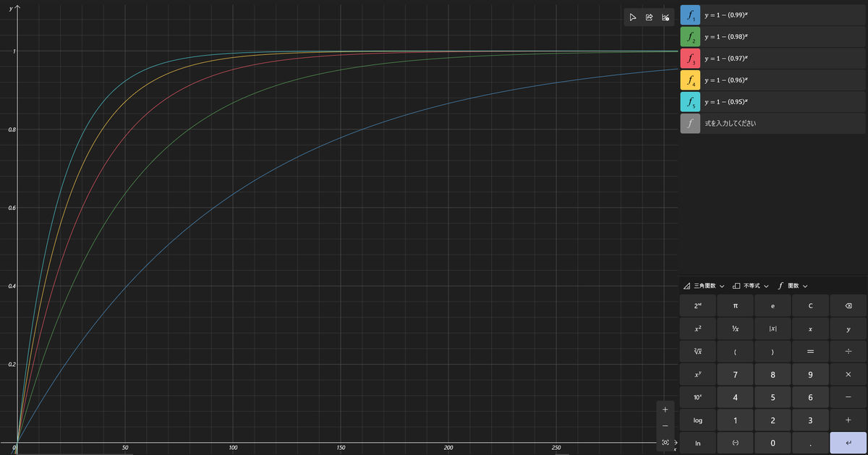Open the graph options settings icon
868x455 pixels.
[665, 17]
